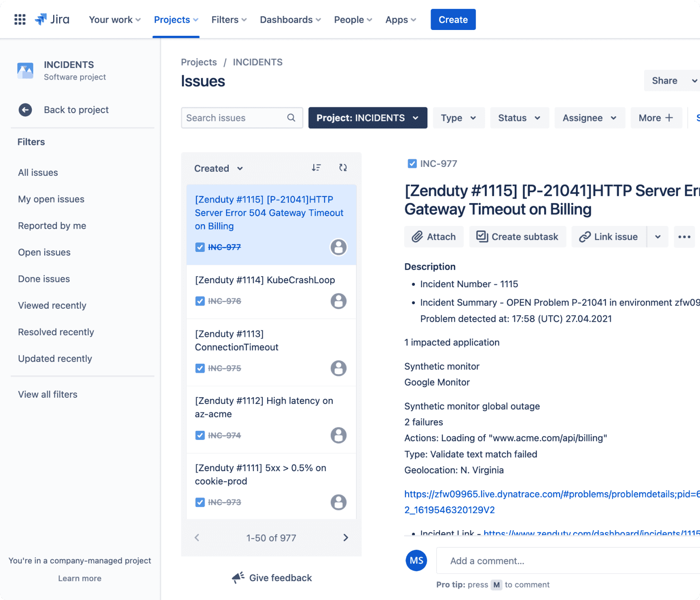Open the app switcher grid icon
This screenshot has width=700, height=600.
[20, 19]
